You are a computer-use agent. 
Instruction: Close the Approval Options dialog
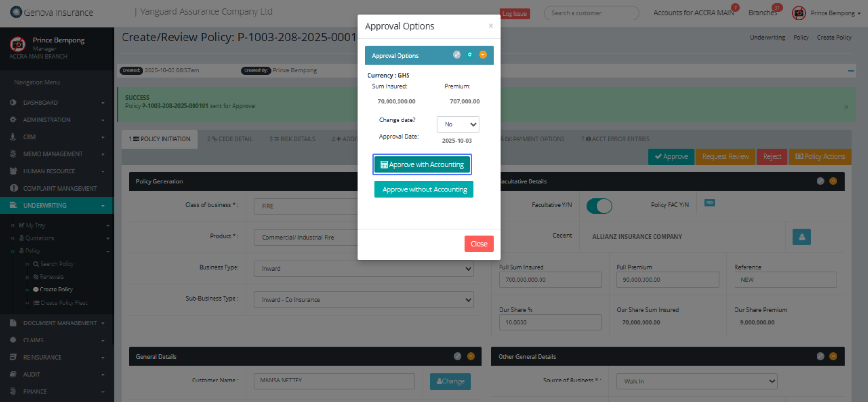coord(479,244)
